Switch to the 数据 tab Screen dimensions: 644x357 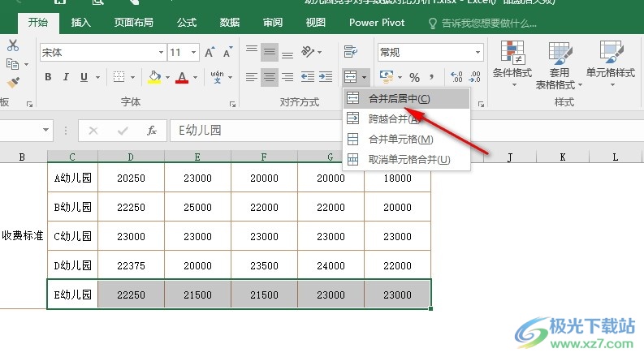click(230, 22)
